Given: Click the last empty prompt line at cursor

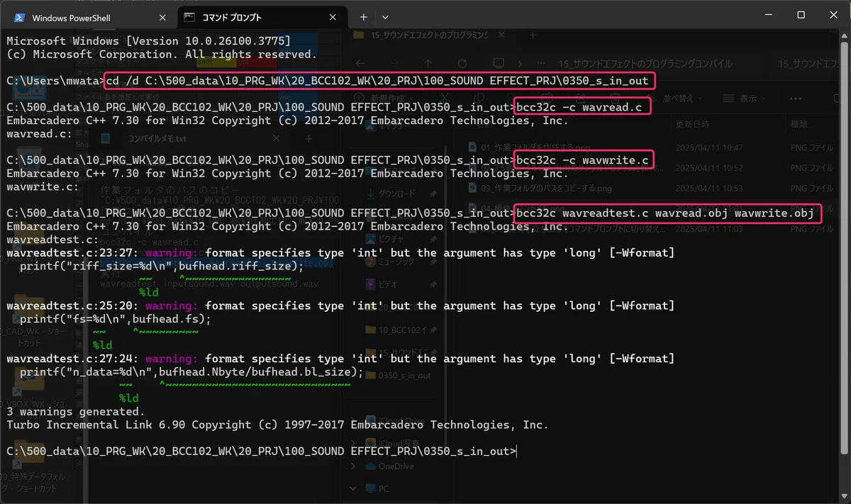Looking at the screenshot, I should [261, 452].
